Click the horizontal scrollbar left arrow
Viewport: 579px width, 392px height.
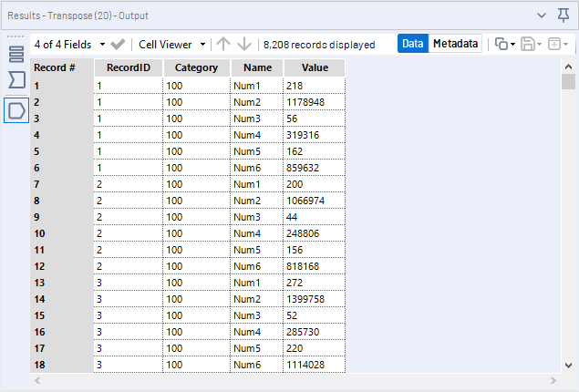37,380
